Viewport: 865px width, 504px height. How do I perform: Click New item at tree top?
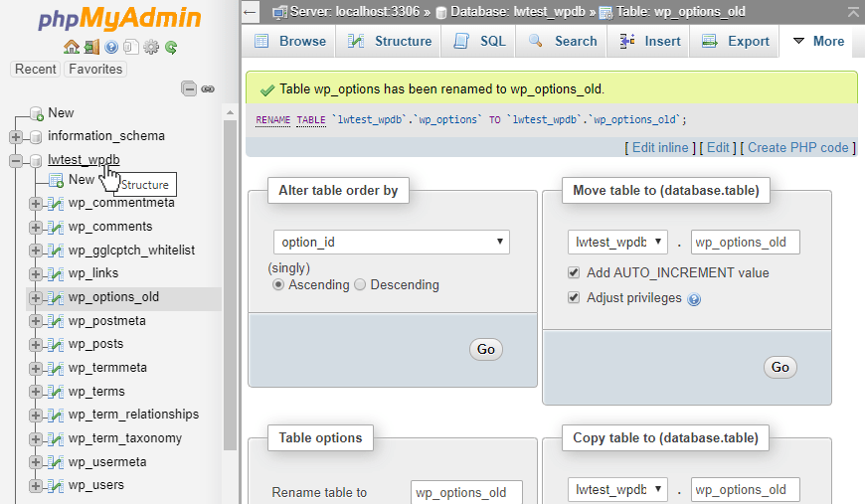click(x=61, y=113)
